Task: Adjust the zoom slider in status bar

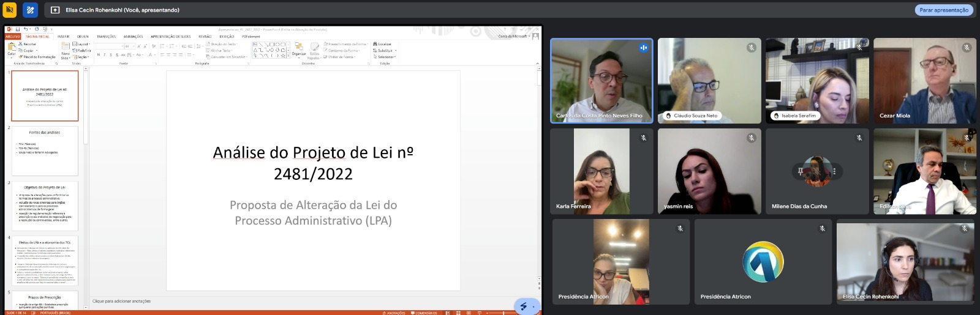Action: coord(504,313)
